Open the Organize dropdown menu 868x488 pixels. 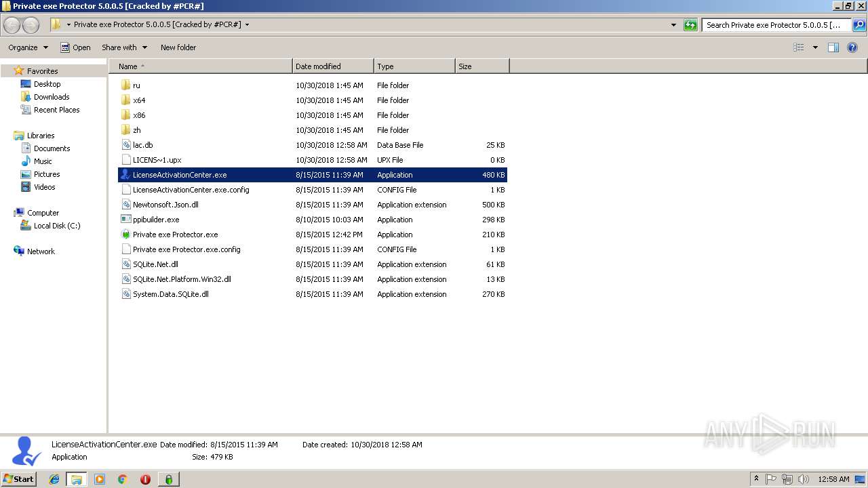28,47
